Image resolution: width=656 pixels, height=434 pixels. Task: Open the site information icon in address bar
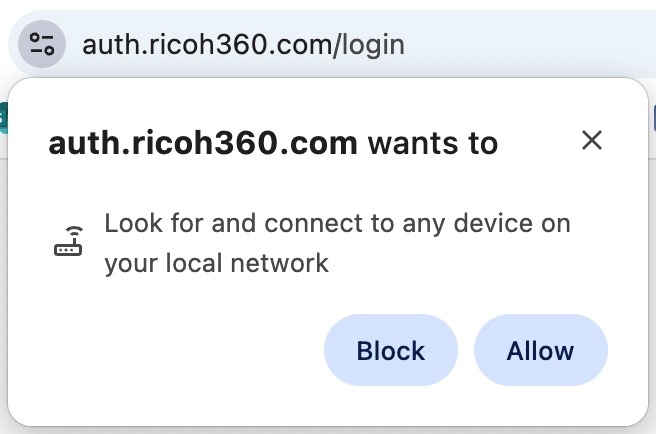click(x=42, y=44)
